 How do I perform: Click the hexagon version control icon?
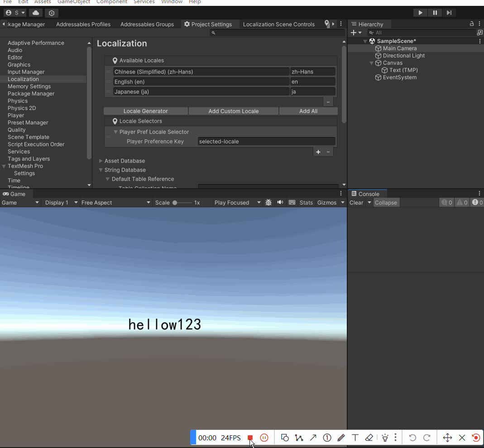[x=52, y=13]
